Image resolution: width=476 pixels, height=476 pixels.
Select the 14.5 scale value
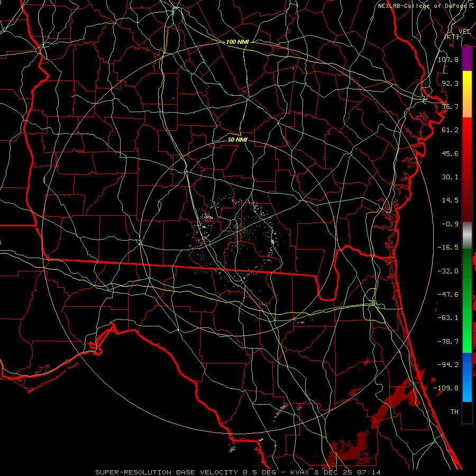pos(450,200)
